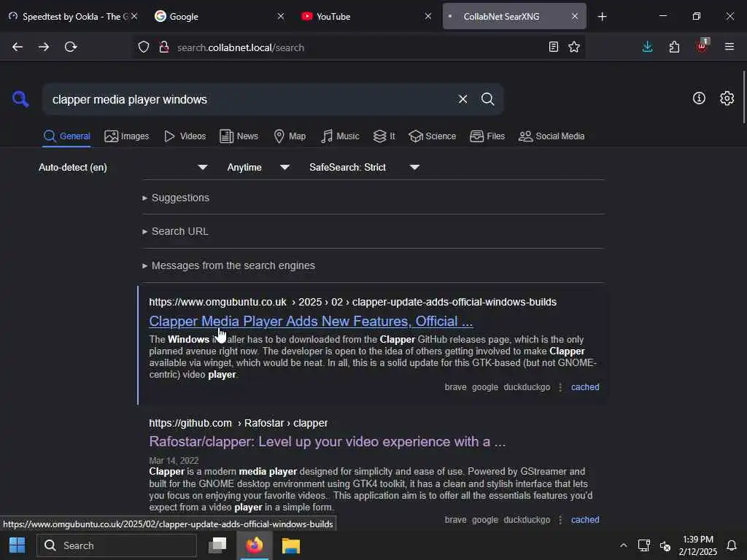Viewport: 747px width, 560px height.
Task: Select the It search category
Action: [x=384, y=136]
